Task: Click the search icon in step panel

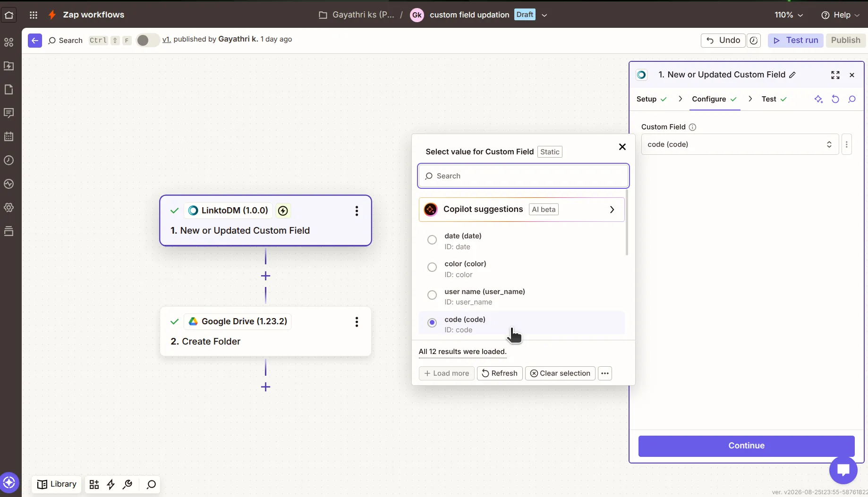Action: (x=852, y=99)
